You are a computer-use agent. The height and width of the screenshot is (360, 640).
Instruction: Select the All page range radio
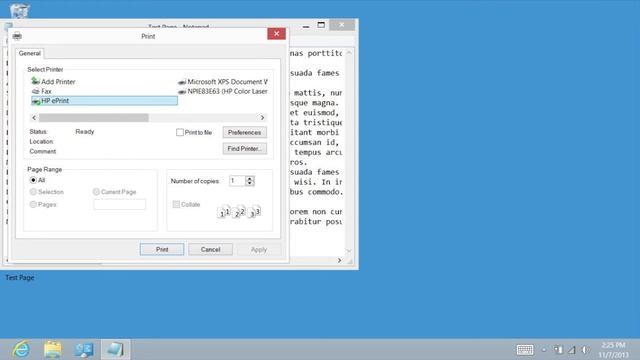pyautogui.click(x=33, y=180)
